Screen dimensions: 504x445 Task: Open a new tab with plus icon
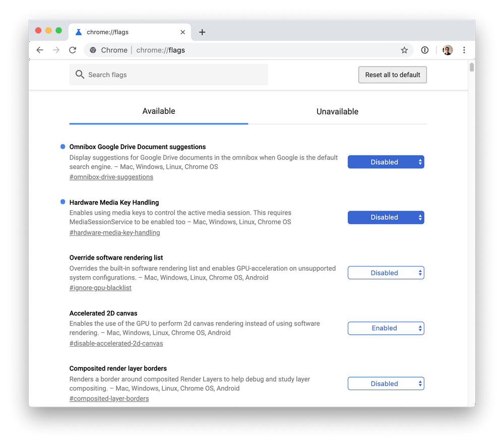tap(202, 32)
